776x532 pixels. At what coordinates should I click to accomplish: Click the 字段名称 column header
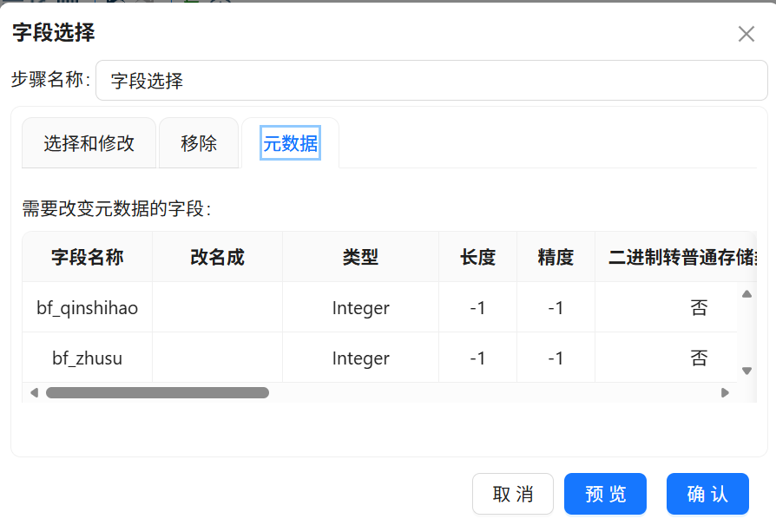tap(87, 257)
